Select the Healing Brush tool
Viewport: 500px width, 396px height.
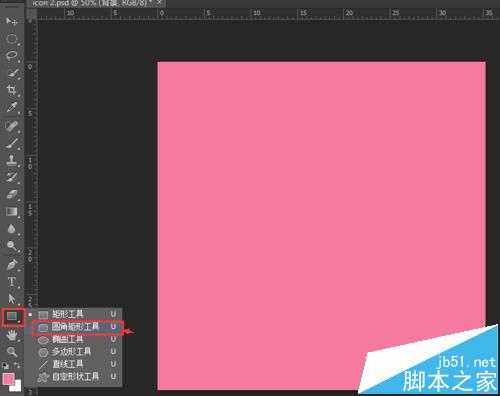tap(12, 126)
